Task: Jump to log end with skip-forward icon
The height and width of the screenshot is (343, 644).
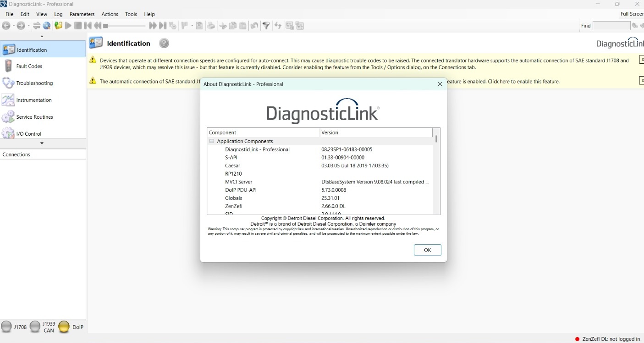Action: pyautogui.click(x=163, y=26)
